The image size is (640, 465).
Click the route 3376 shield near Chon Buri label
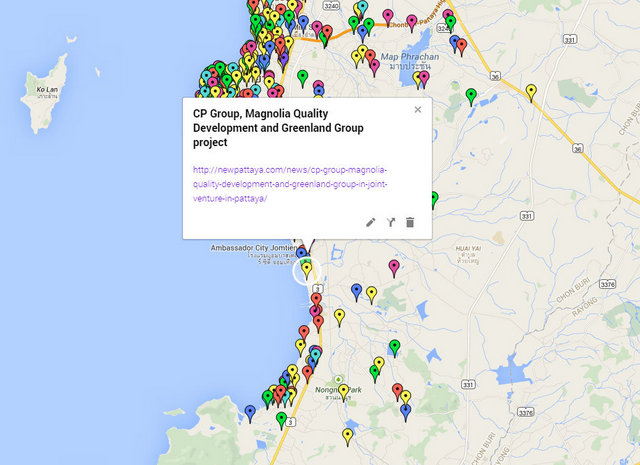pyautogui.click(x=607, y=284)
